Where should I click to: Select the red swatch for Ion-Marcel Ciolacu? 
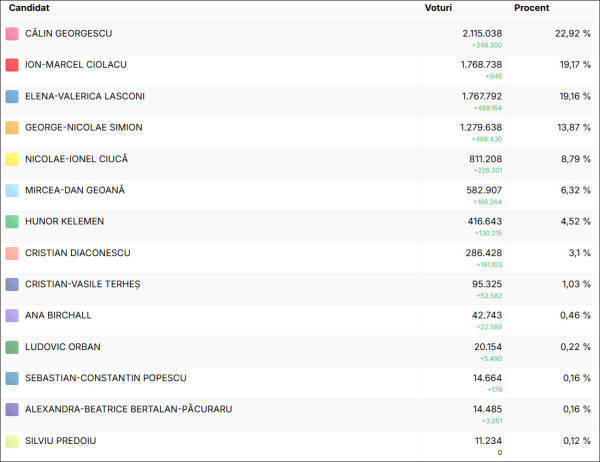pos(12,65)
